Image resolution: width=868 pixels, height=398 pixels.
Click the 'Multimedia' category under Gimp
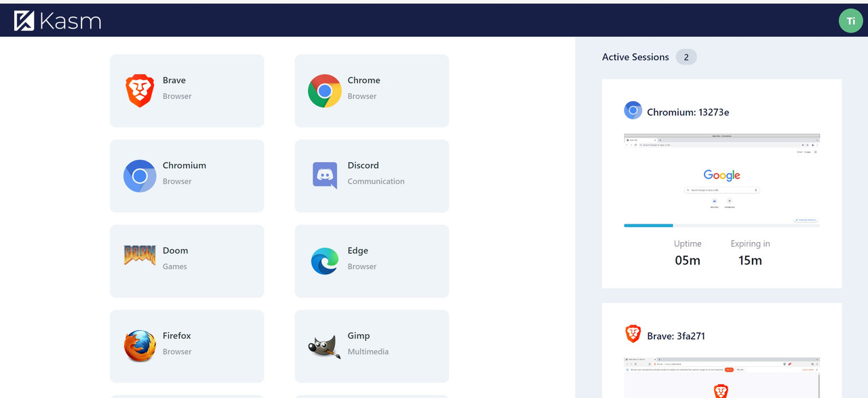368,351
